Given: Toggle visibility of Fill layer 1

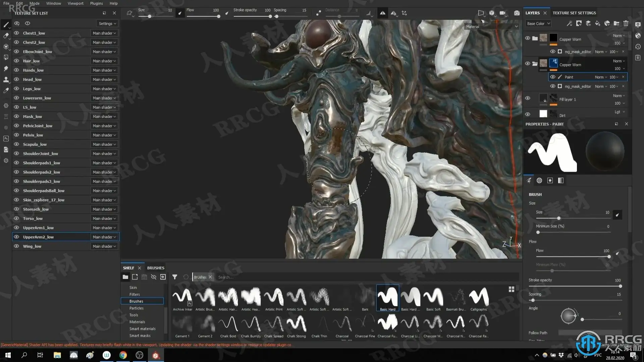Looking at the screenshot, I should (528, 98).
